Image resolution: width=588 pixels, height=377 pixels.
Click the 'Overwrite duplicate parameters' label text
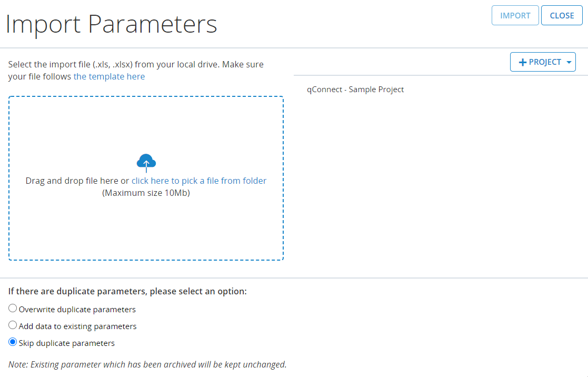click(x=77, y=310)
